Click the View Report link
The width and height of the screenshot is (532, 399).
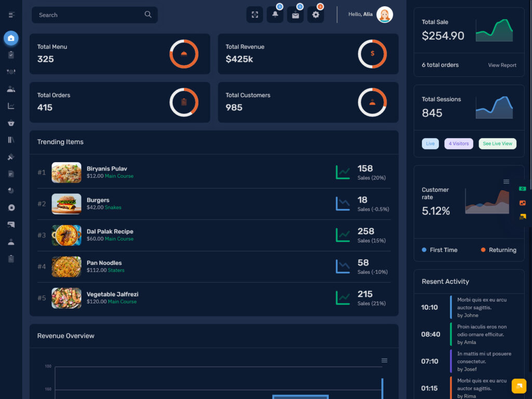[x=502, y=65]
